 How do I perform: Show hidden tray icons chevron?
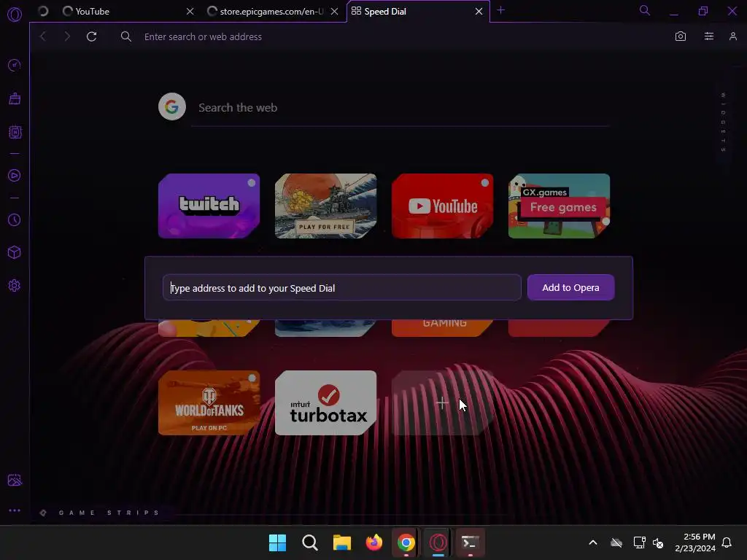tap(593, 542)
